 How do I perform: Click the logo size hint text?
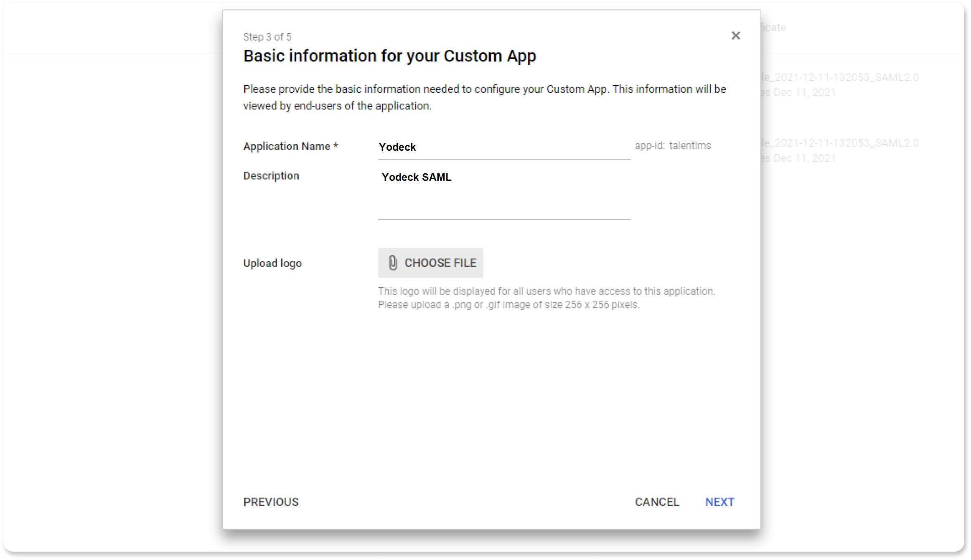pos(546,298)
